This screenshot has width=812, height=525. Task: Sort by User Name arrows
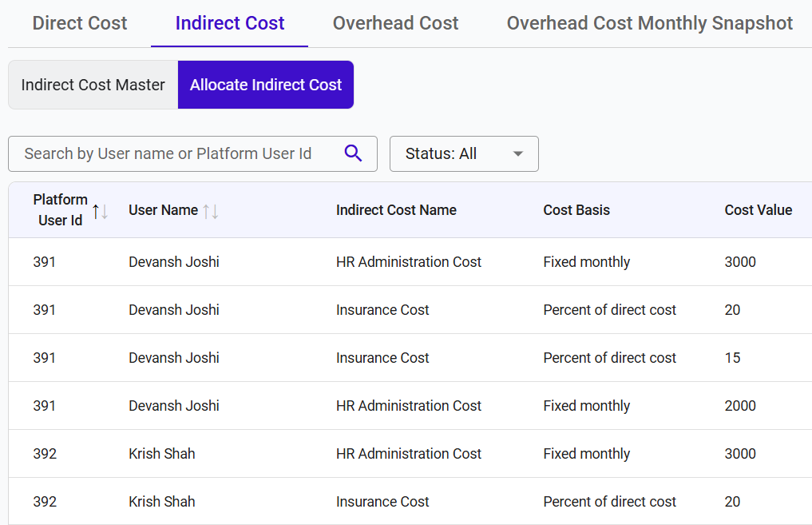(210, 212)
